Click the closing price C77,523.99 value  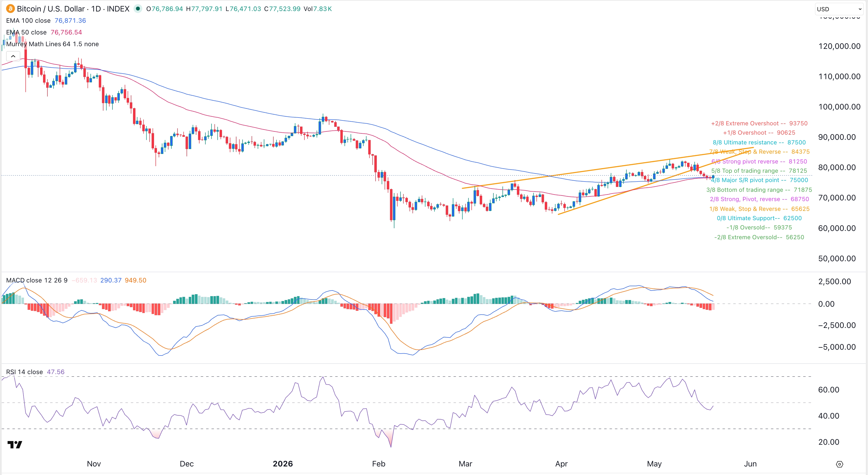pyautogui.click(x=282, y=9)
